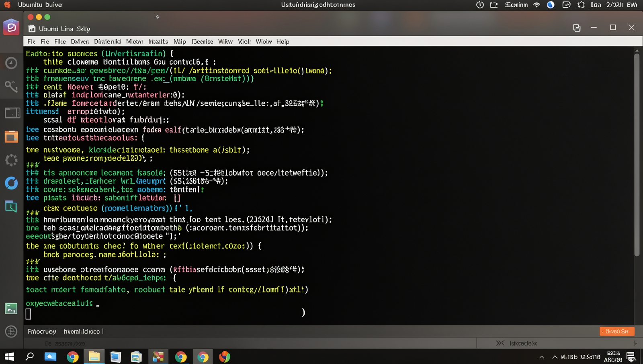Click the arrow at the bottom panel's right edge
The height and width of the screenshot is (364, 643).
pyautogui.click(x=635, y=343)
